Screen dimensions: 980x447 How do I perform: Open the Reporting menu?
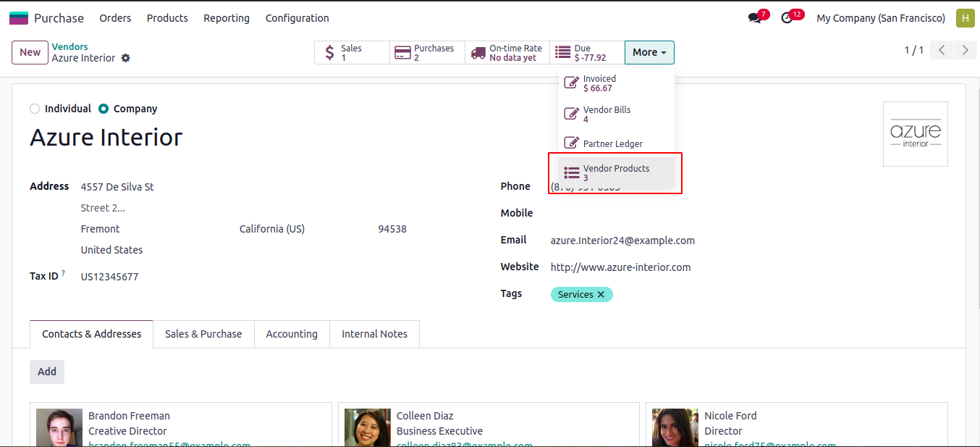(227, 18)
